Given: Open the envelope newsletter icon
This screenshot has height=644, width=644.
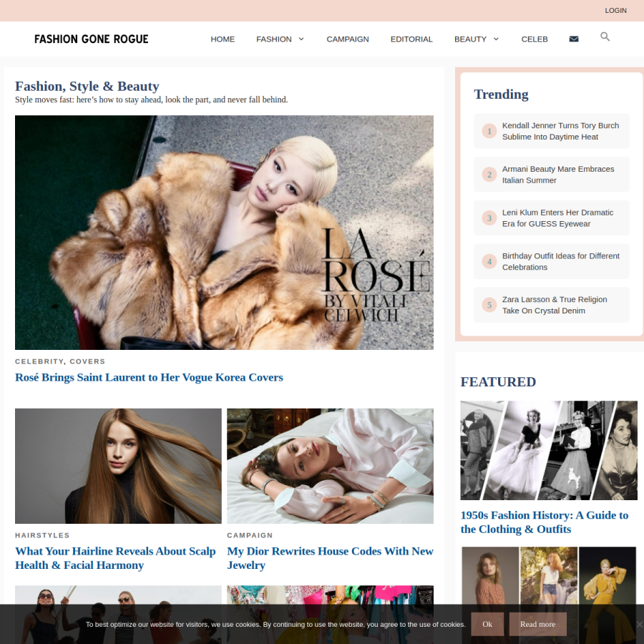Looking at the screenshot, I should [574, 39].
